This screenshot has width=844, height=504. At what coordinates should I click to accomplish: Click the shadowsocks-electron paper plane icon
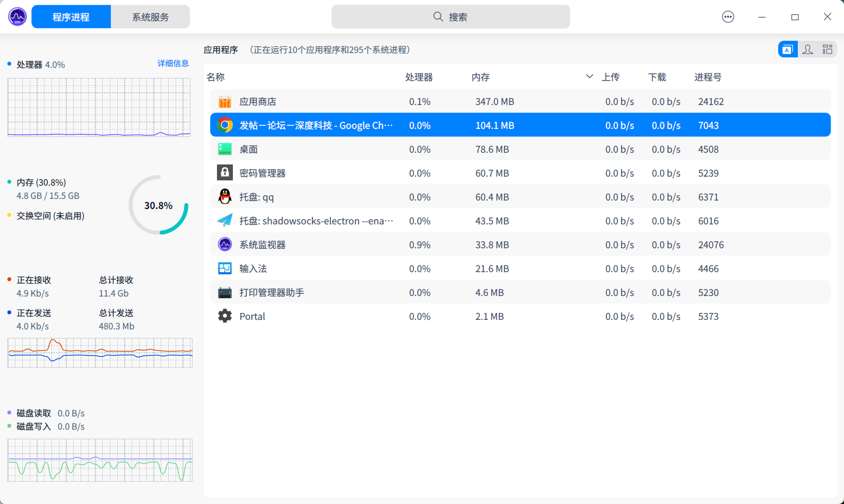[x=225, y=221]
